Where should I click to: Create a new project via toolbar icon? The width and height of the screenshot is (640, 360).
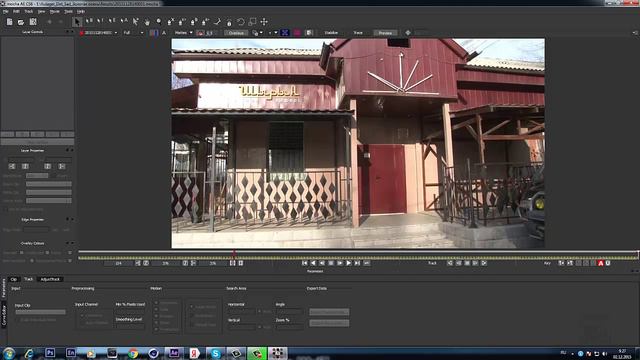coord(9,22)
